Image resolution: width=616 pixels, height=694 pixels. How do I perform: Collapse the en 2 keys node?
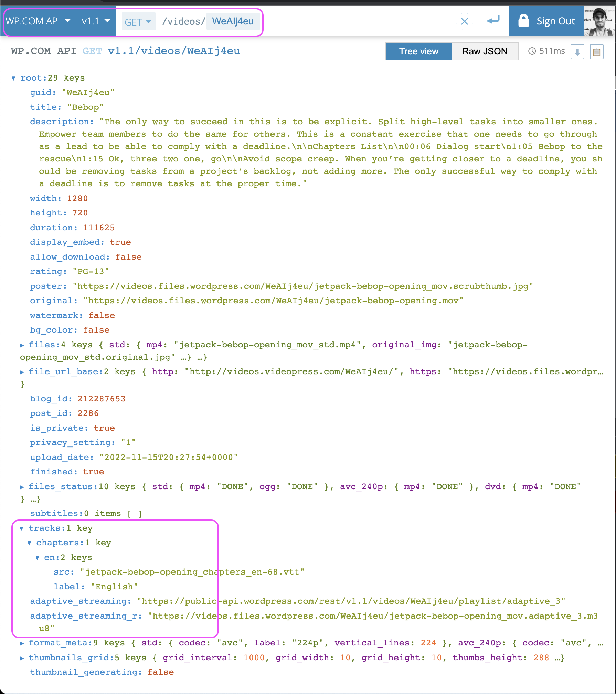38,558
